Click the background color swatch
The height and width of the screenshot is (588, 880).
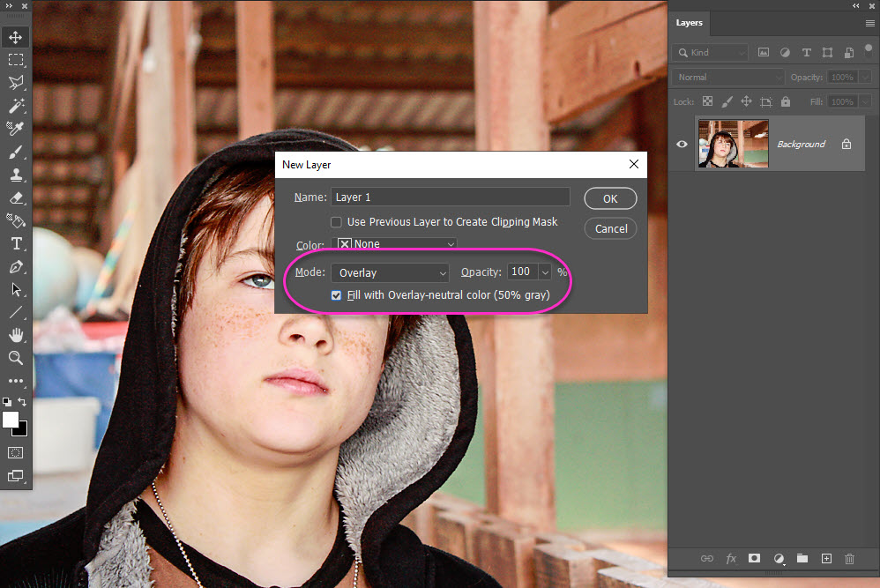[x=22, y=431]
